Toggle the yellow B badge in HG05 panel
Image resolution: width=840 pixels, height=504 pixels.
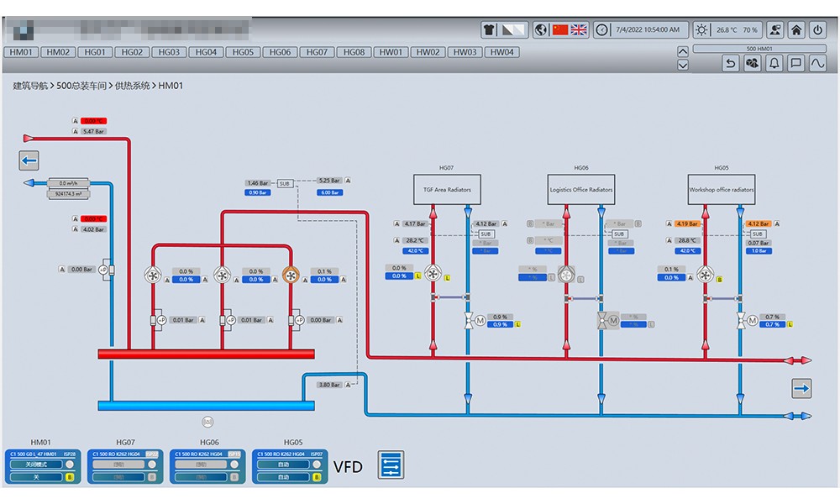click(317, 477)
